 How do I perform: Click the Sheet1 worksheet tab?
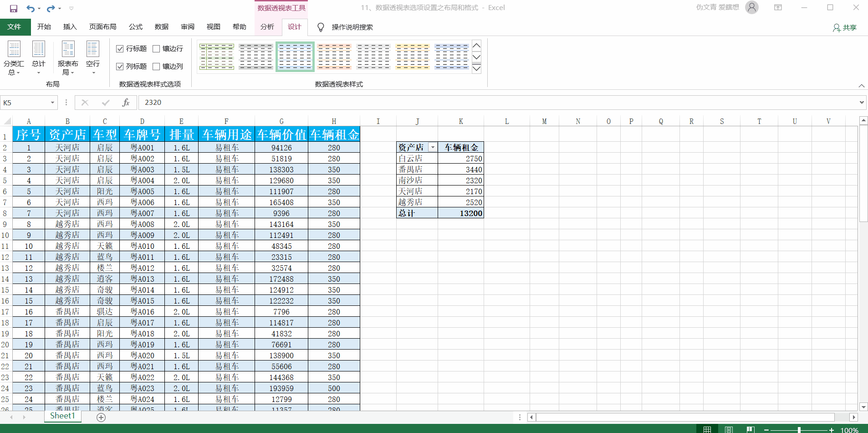[x=62, y=416]
